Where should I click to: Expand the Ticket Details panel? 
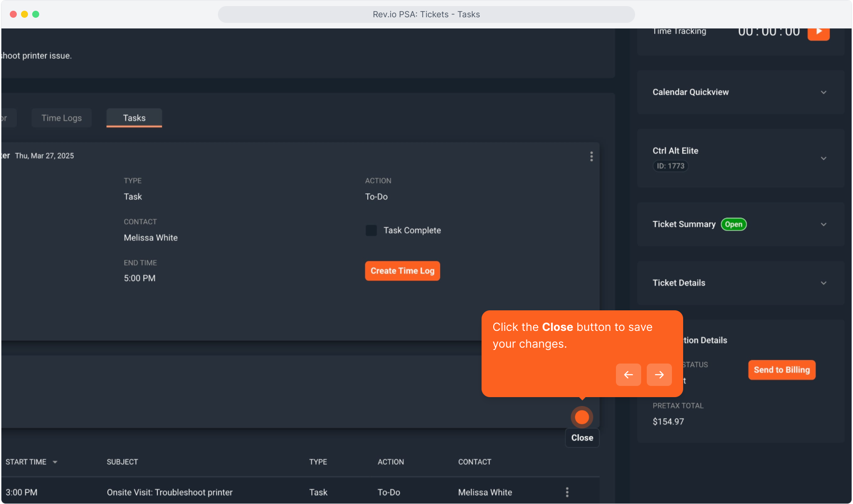(x=823, y=283)
